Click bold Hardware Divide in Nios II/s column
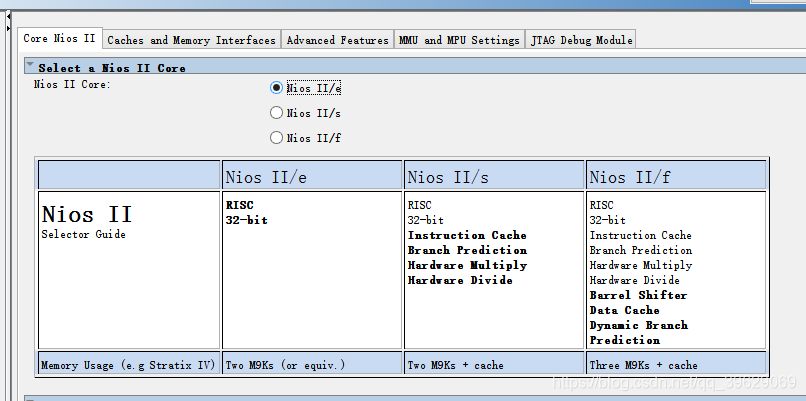This screenshot has height=401, width=806. tap(460, 280)
